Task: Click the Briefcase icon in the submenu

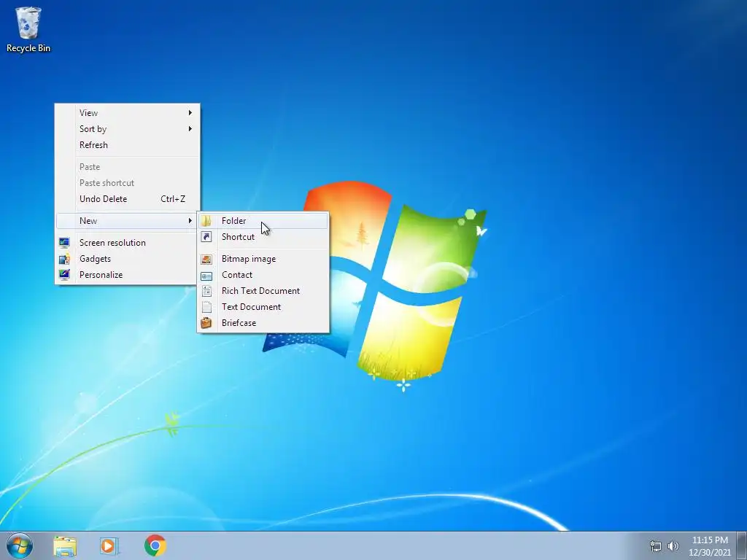Action: (x=206, y=323)
